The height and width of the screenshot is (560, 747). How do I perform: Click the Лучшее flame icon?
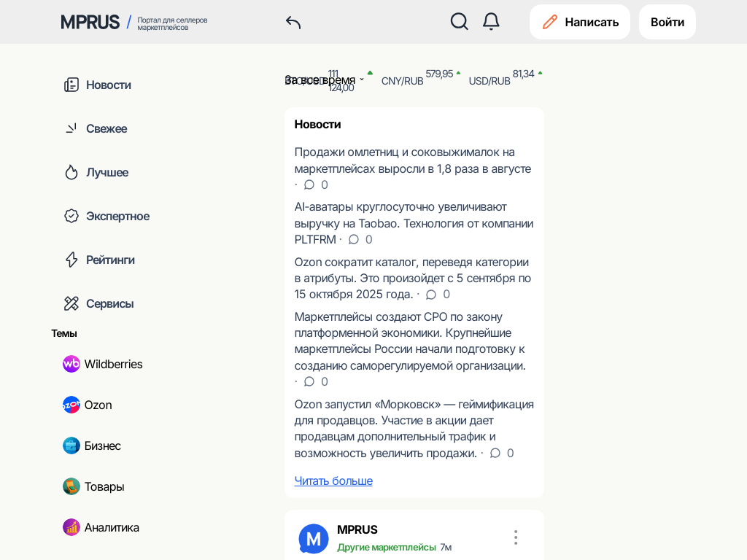(x=71, y=172)
